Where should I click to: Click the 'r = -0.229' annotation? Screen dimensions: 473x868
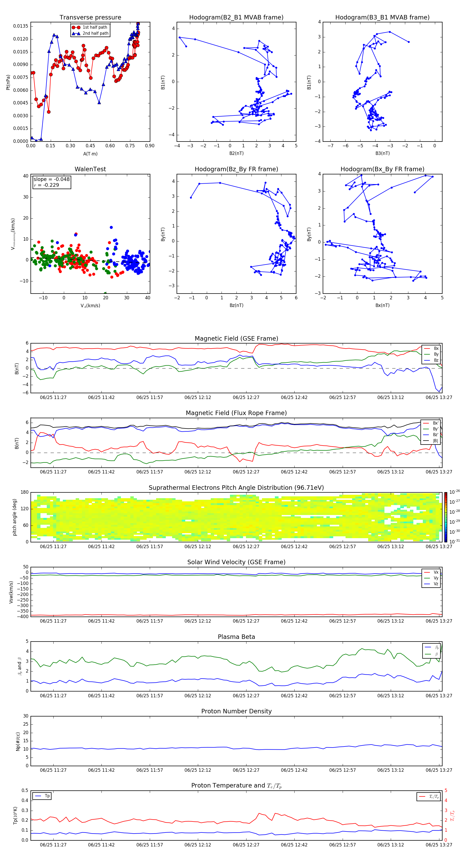tap(47, 185)
